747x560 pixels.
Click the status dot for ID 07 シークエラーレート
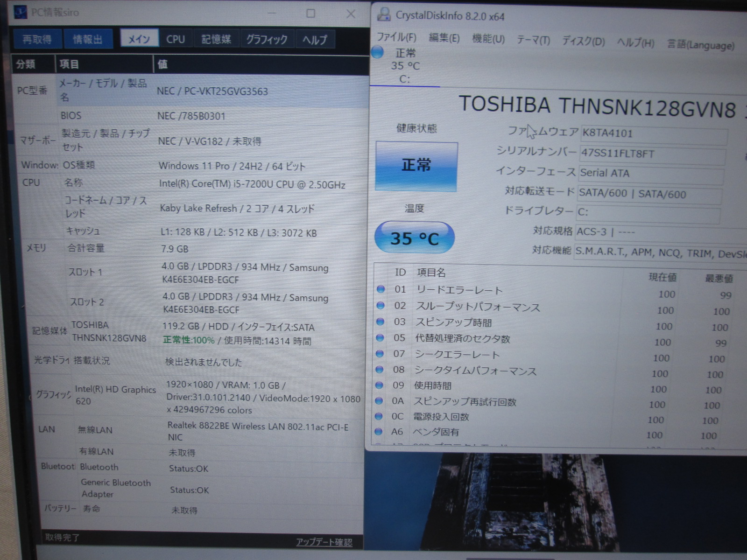tap(380, 354)
